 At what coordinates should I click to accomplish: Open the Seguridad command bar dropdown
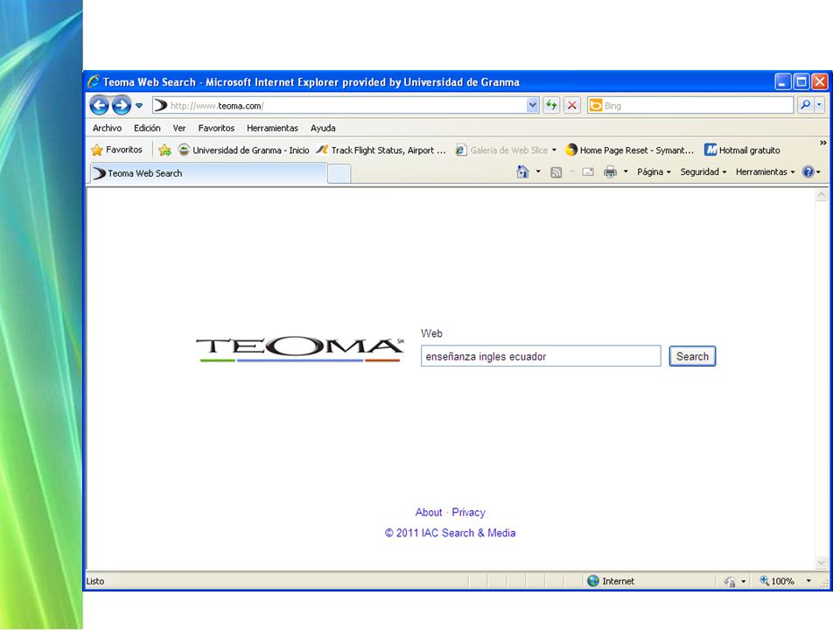click(703, 172)
